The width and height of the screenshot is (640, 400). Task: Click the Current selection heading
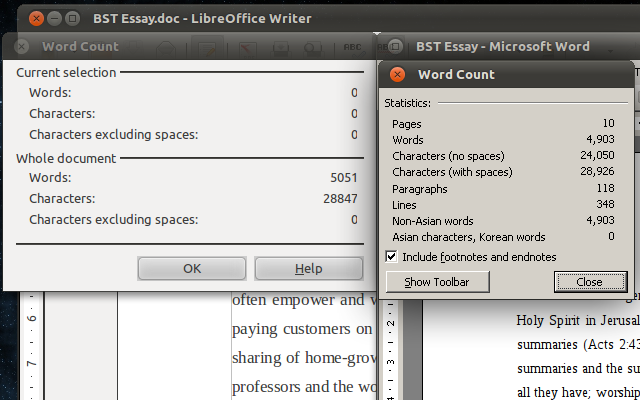[x=66, y=72]
